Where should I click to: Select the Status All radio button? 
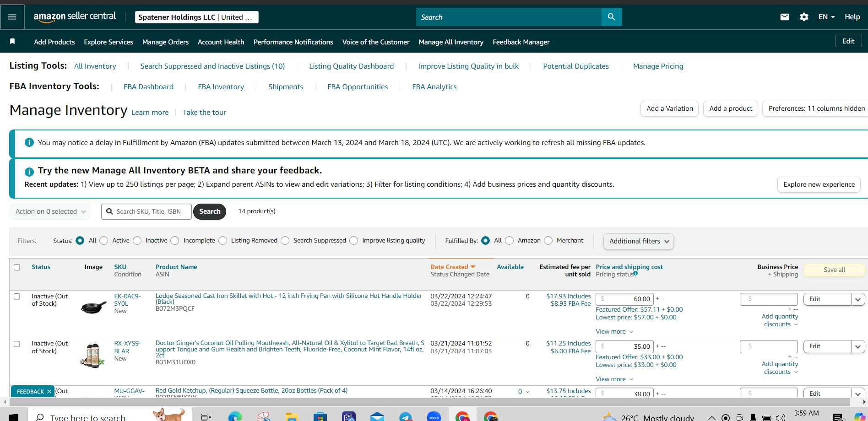pyautogui.click(x=80, y=241)
